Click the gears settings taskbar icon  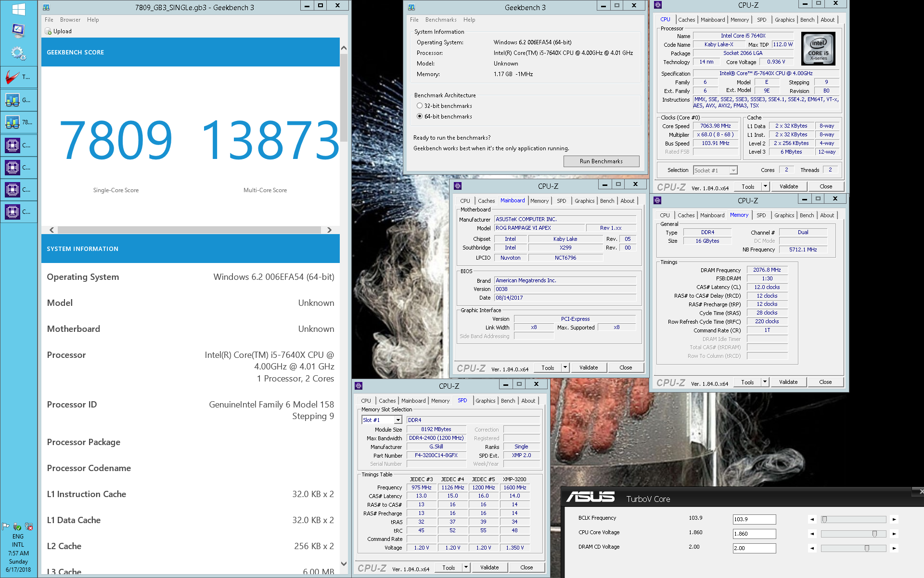click(x=18, y=53)
